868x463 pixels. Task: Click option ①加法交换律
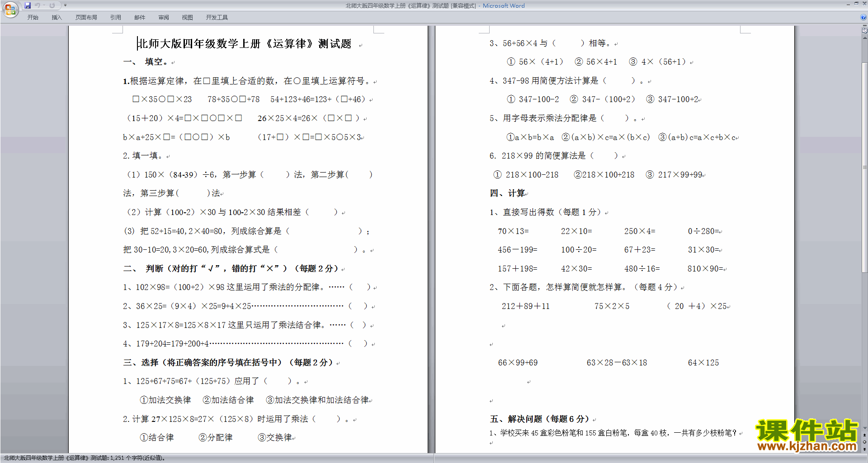(165, 400)
